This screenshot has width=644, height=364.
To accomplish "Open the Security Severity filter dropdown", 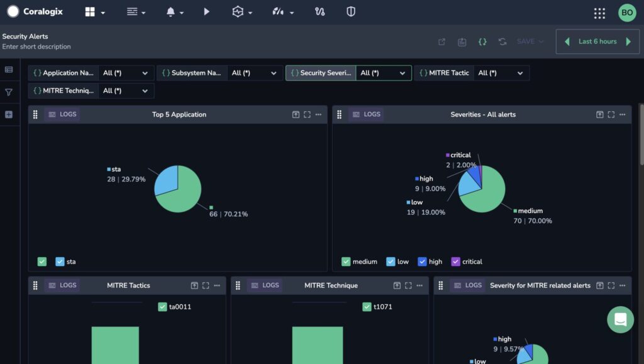I will (x=384, y=73).
